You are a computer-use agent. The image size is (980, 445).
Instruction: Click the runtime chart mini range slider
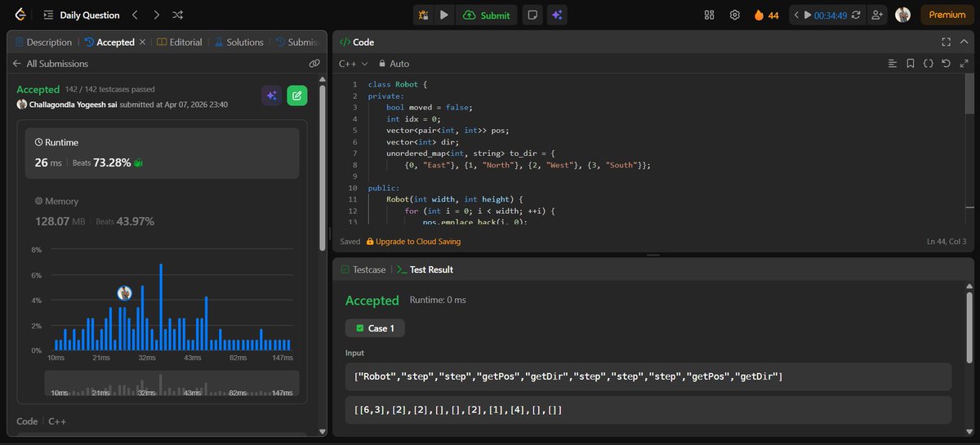point(171,384)
